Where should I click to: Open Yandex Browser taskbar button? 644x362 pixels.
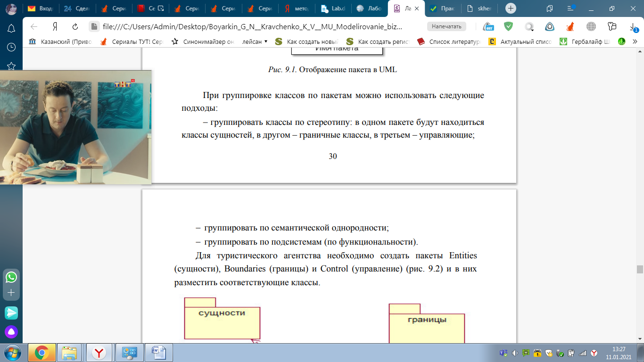click(x=99, y=353)
